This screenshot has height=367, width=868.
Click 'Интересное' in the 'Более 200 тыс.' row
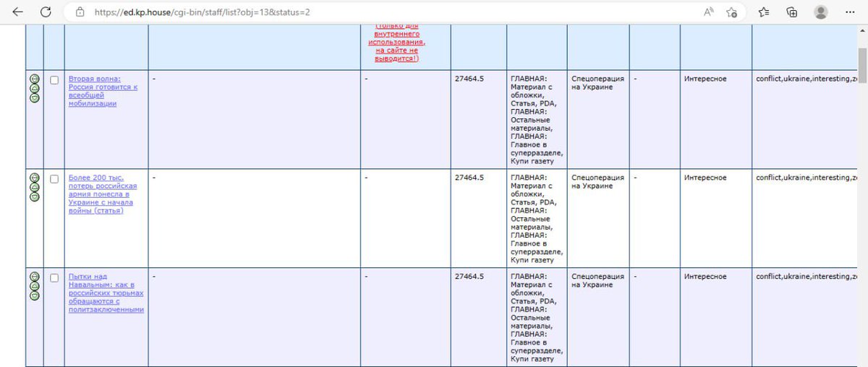pos(705,177)
